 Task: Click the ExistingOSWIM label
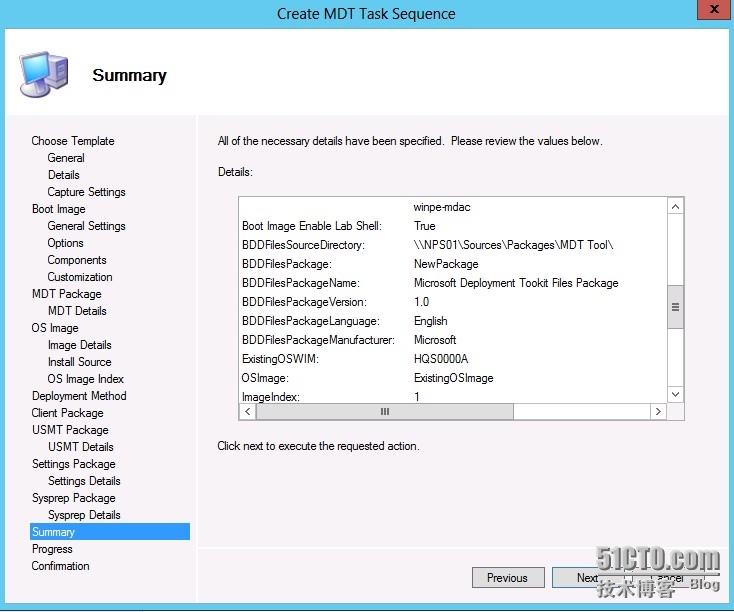[280, 359]
